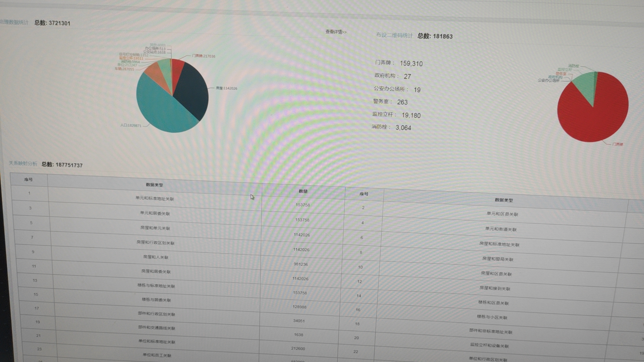
Task: Click the left table 数据类型 column header
Action: (x=154, y=185)
